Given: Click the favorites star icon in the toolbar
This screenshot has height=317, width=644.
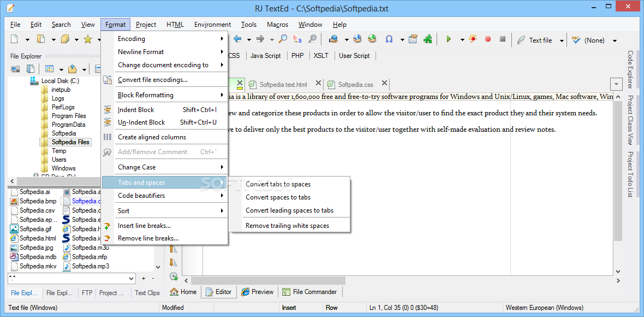Looking at the screenshot, I should tap(87, 39).
